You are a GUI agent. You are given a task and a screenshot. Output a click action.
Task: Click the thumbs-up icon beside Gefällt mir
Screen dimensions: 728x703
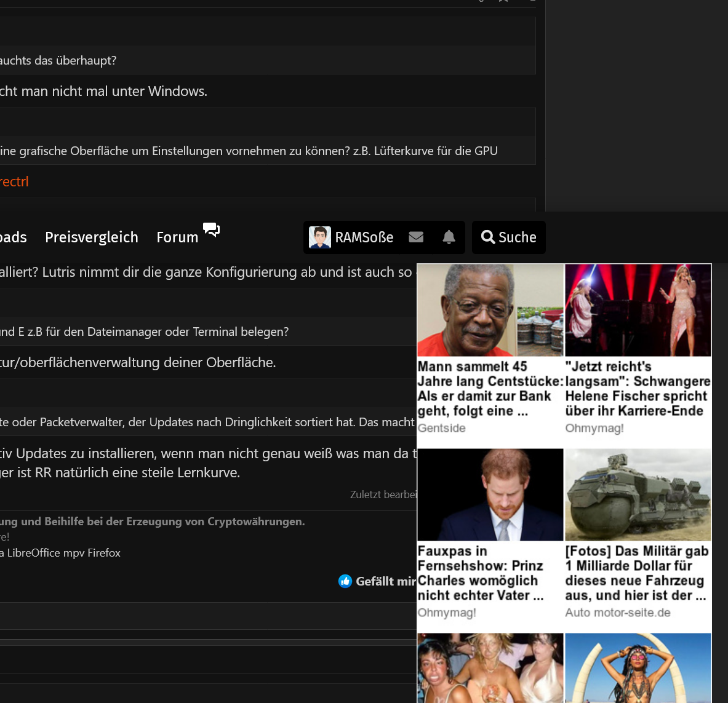point(345,581)
